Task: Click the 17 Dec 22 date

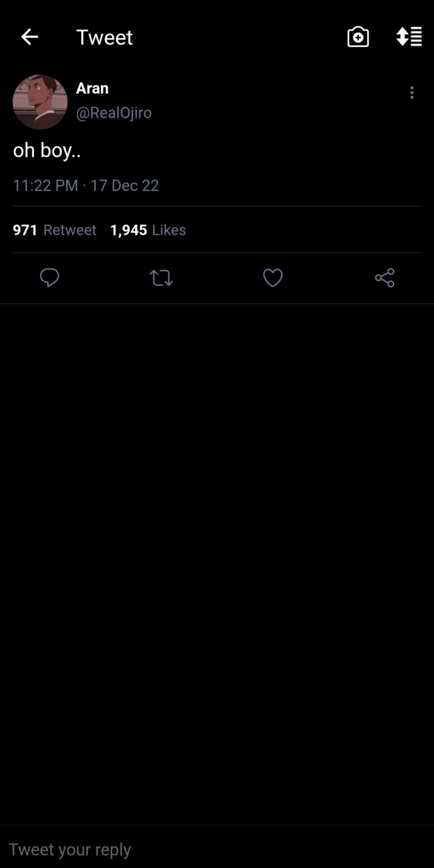Action: point(125,185)
